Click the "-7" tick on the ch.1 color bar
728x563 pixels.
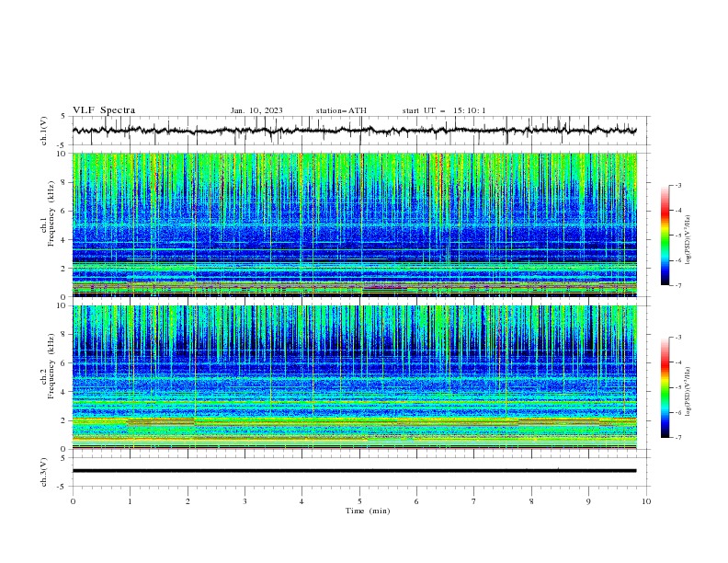(678, 285)
